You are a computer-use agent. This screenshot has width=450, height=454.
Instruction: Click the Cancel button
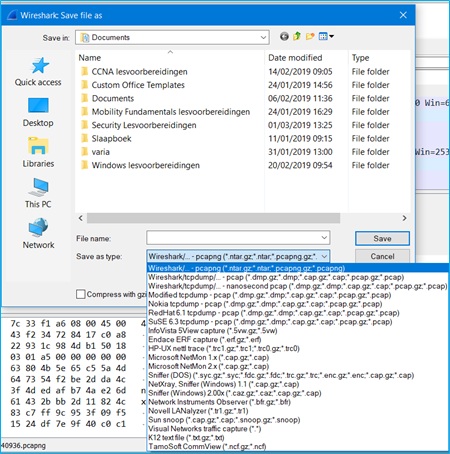(382, 256)
